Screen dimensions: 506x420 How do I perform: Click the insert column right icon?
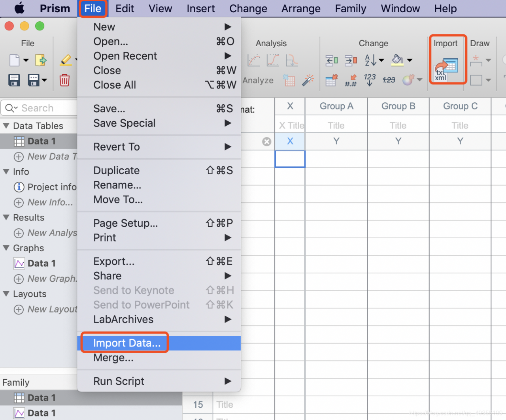351,60
